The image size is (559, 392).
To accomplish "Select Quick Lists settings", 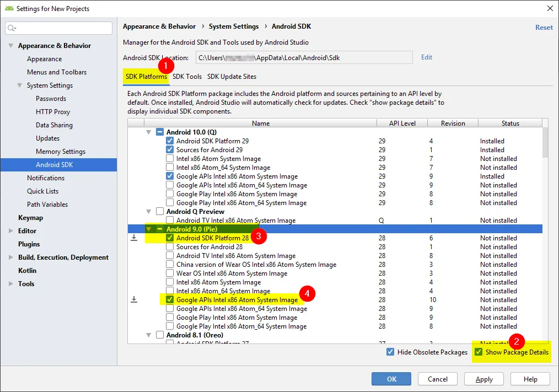I will pyautogui.click(x=43, y=191).
